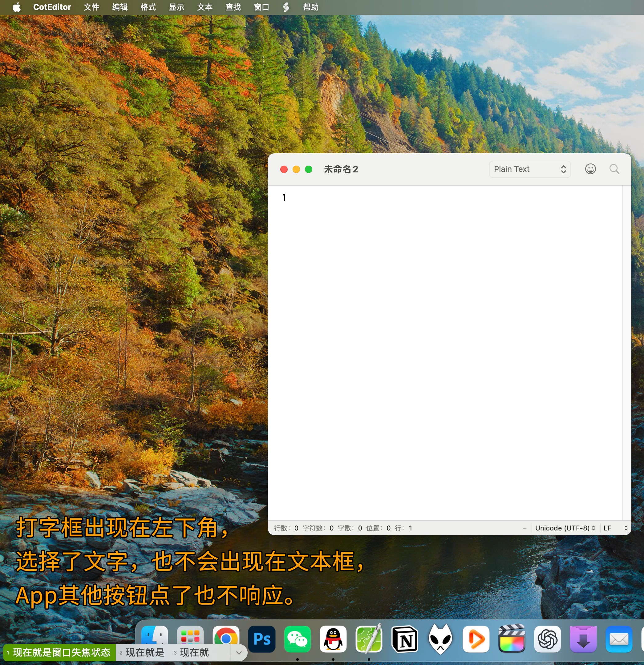This screenshot has height=665, width=644.
Task: Click inside the empty text editor area
Action: pos(441,339)
